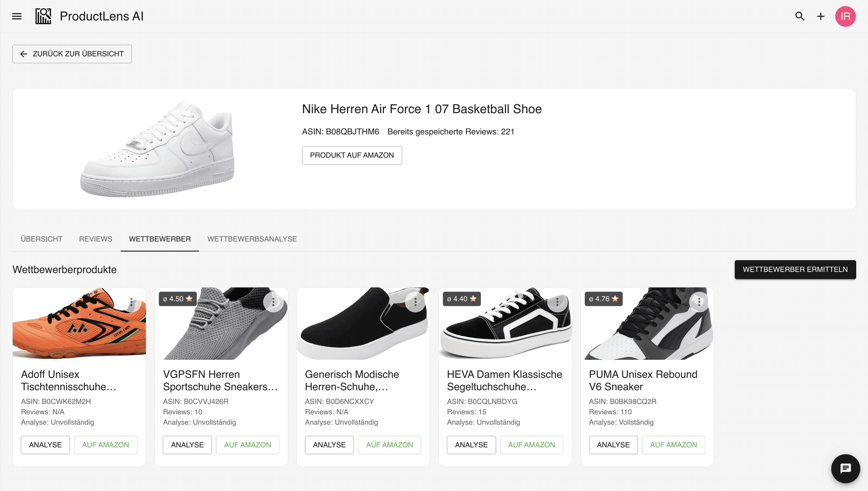The width and height of the screenshot is (868, 491).
Task: Open options menu on VGPSFN Herren card
Action: (273, 302)
